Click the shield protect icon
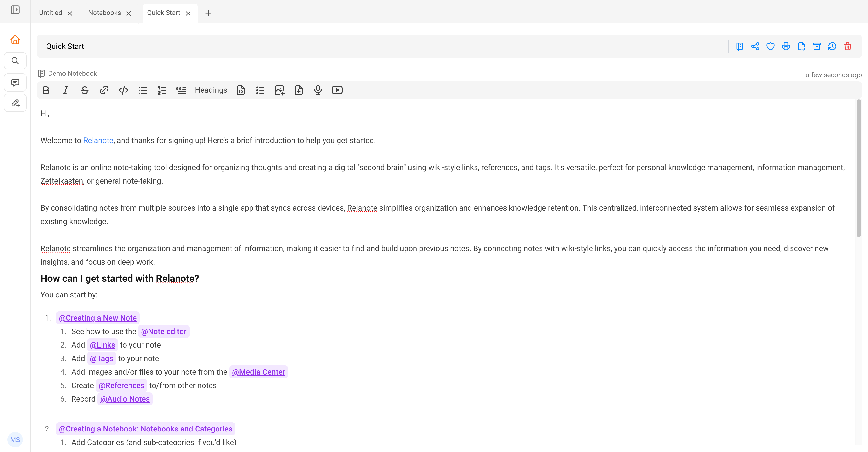This screenshot has width=868, height=452. coord(771,47)
